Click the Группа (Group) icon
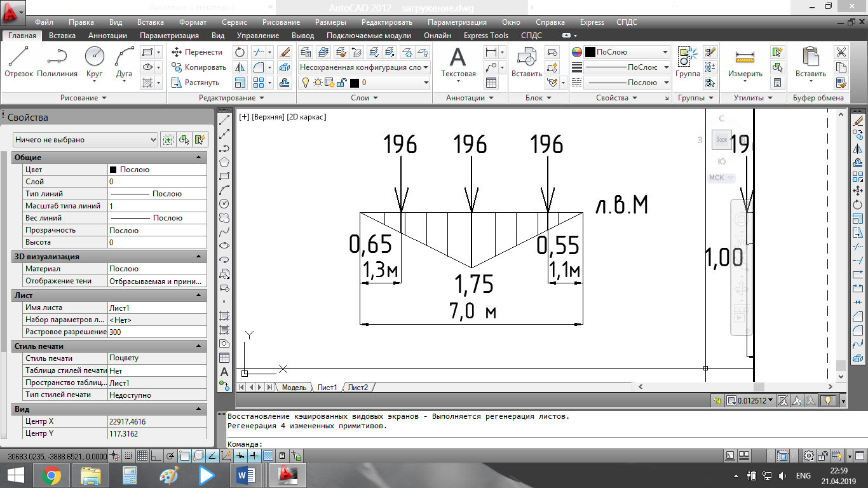868x488 pixels. (x=687, y=58)
